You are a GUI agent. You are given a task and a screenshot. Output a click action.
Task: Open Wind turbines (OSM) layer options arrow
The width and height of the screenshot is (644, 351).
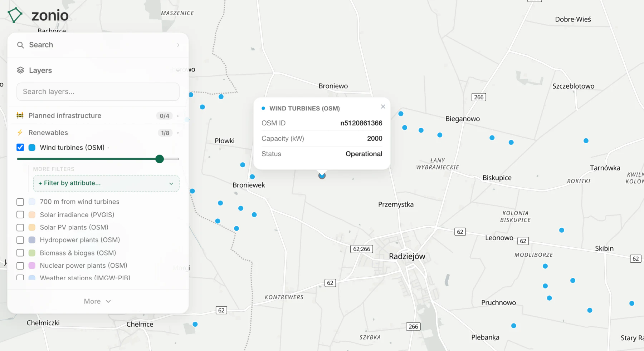tap(108, 148)
